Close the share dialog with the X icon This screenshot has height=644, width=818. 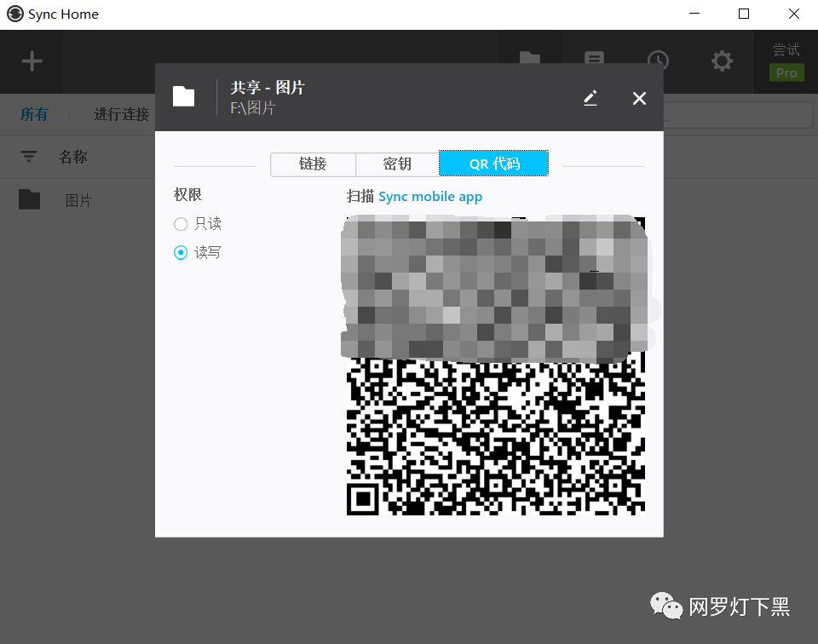[x=639, y=98]
